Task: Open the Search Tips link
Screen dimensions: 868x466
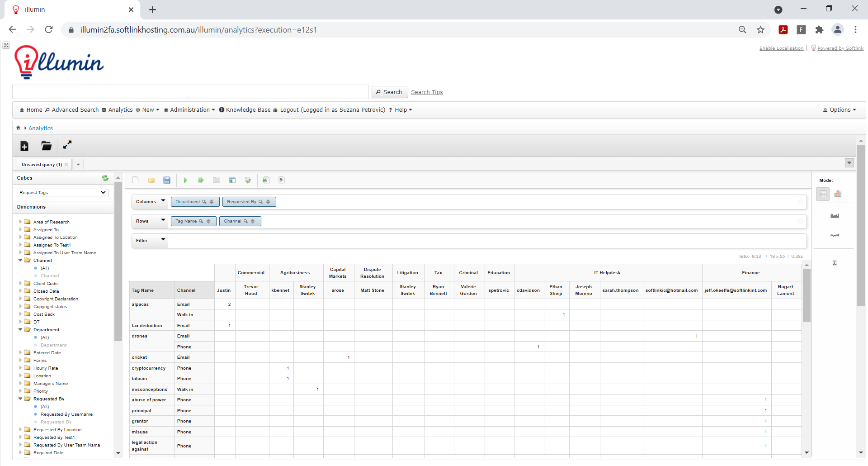Action: pos(426,92)
